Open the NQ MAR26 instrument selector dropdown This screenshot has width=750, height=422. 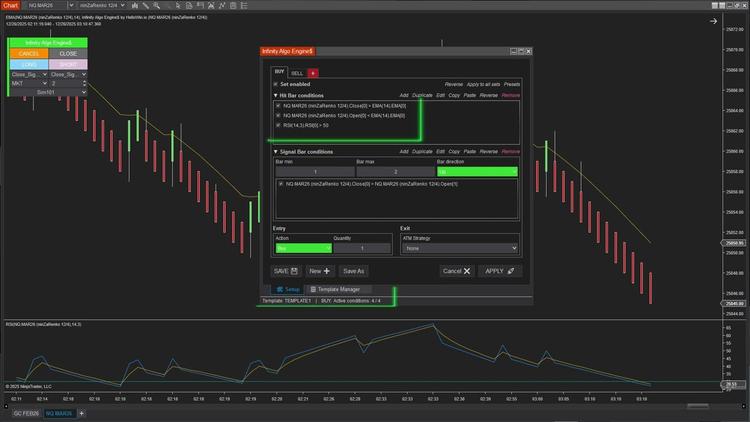pos(71,5)
